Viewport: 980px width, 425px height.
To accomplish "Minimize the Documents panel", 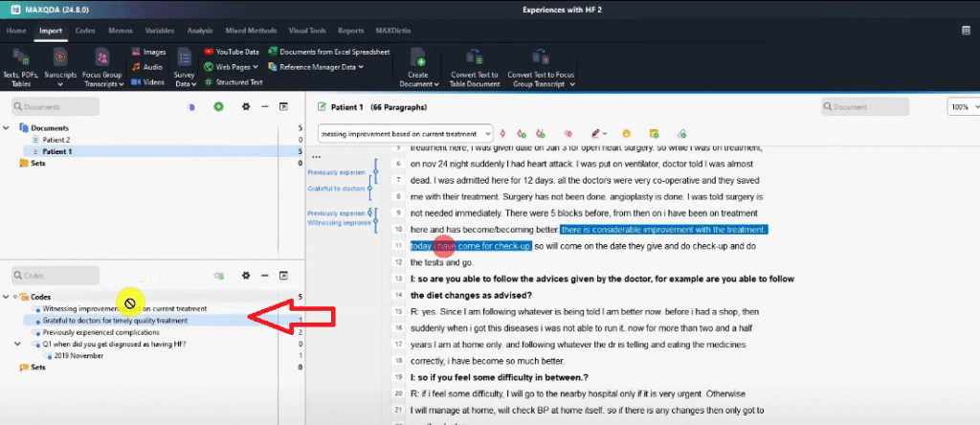I will [264, 107].
